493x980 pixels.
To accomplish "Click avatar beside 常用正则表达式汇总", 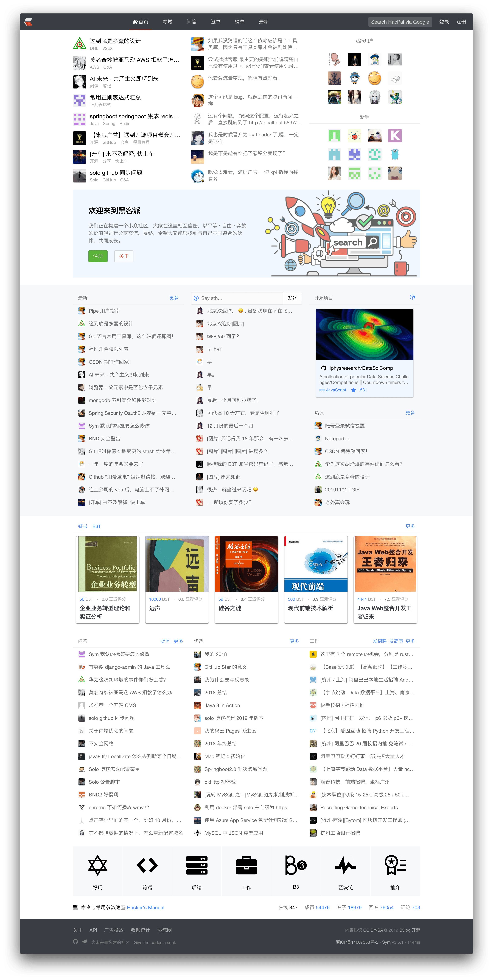I will (79, 100).
